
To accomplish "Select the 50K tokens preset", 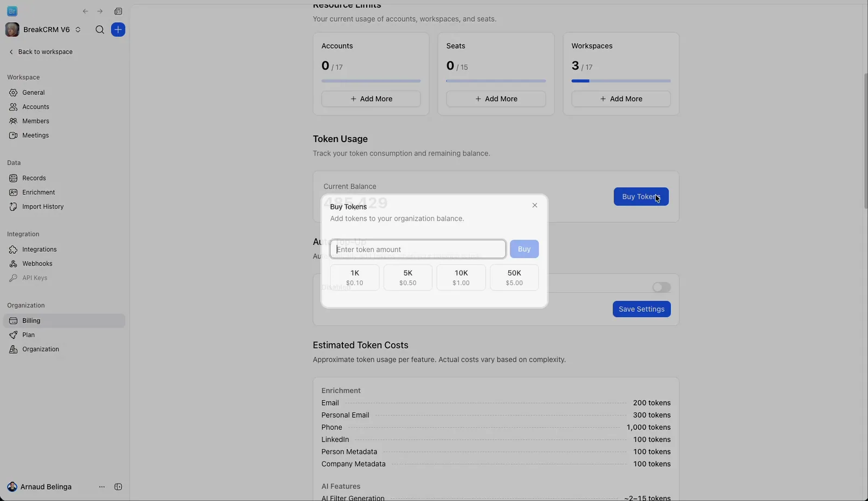I will click(x=514, y=278).
